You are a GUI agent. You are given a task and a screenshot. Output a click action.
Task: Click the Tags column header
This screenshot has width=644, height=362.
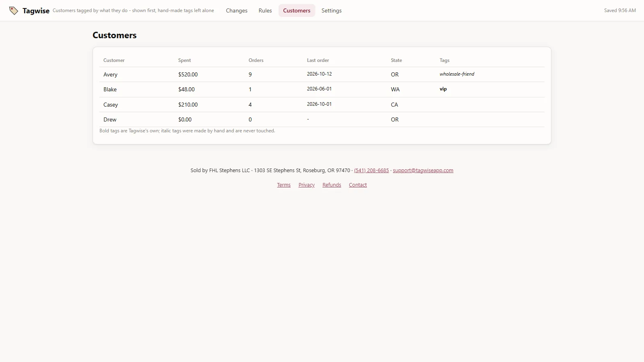tap(445, 60)
